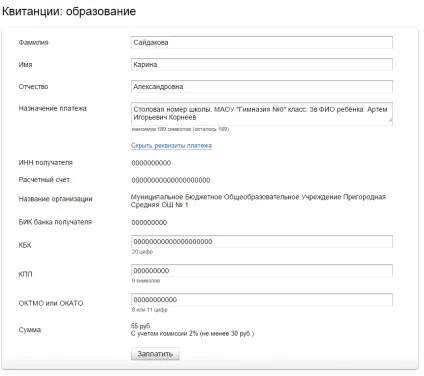
Task: Click the ОКТМО или ОКАТО label
Action: (51, 303)
